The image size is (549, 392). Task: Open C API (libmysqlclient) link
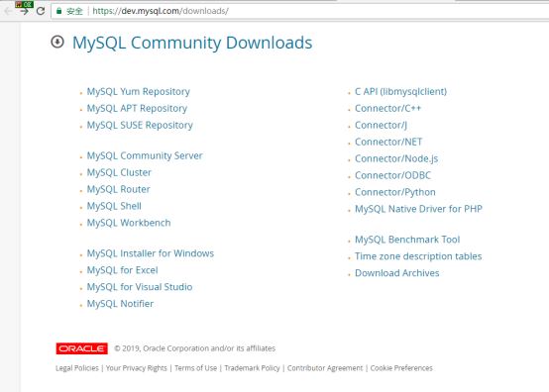401,92
